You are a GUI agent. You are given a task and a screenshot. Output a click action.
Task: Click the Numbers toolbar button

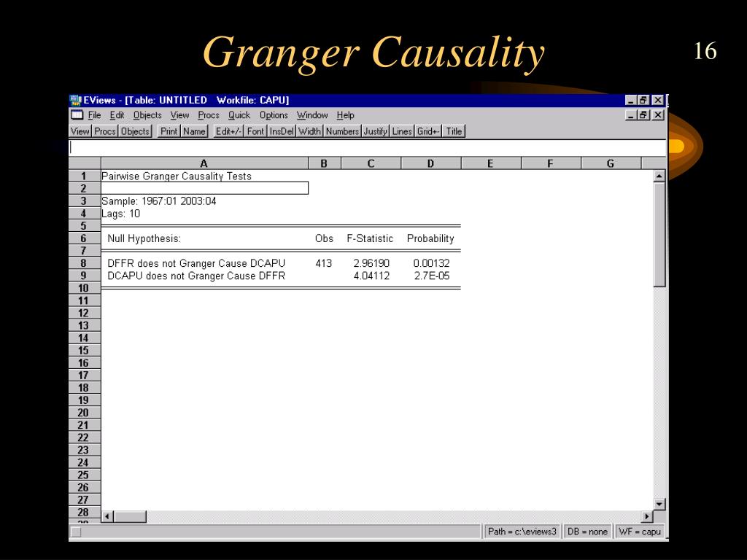[342, 131]
